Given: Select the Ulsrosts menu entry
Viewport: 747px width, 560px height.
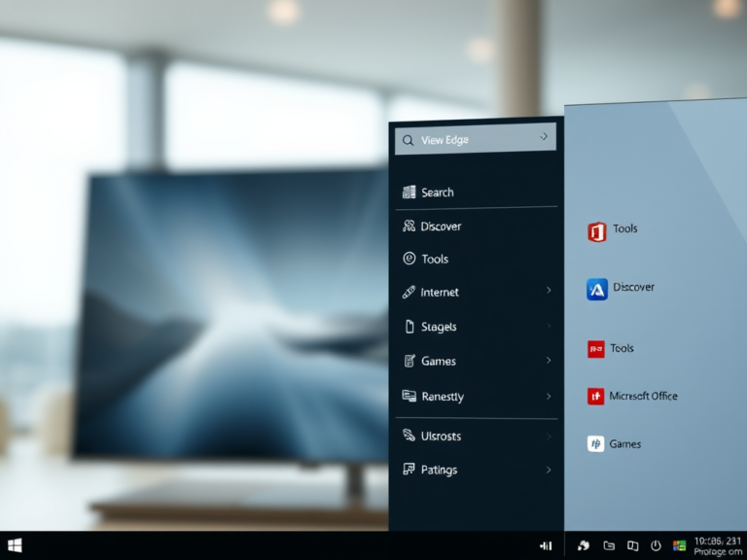Looking at the screenshot, I should [440, 437].
